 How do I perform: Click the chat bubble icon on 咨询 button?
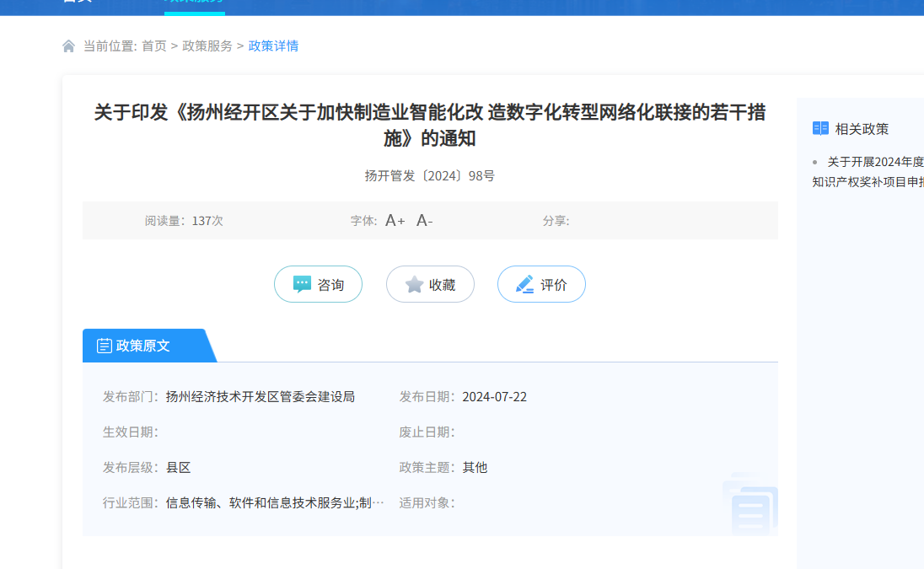[304, 284]
